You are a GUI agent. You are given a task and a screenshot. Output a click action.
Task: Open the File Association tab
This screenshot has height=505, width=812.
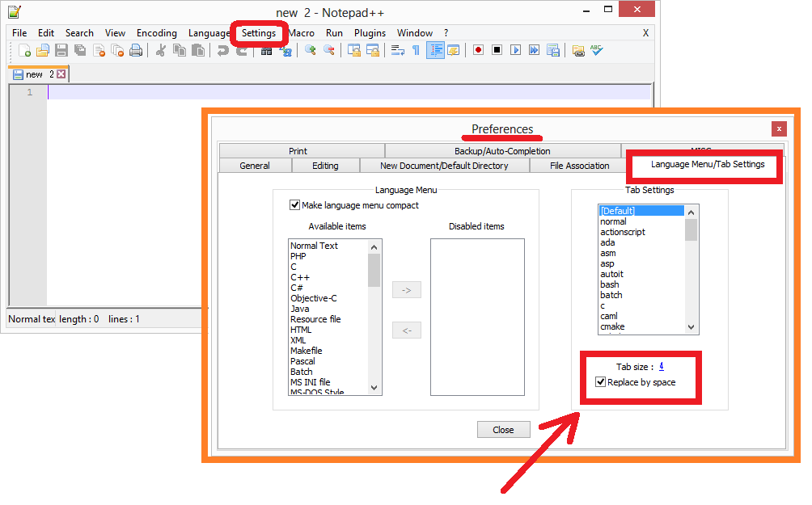coord(579,166)
